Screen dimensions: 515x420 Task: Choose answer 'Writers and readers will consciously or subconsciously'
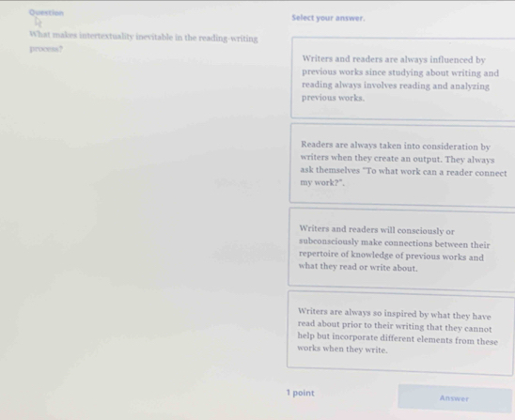click(401, 250)
